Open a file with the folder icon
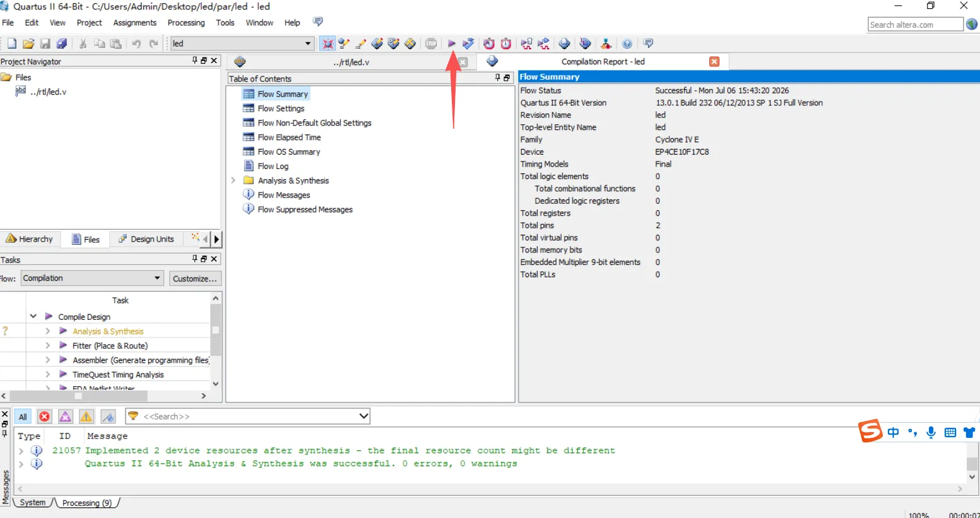The height and width of the screenshot is (518, 980). click(28, 44)
